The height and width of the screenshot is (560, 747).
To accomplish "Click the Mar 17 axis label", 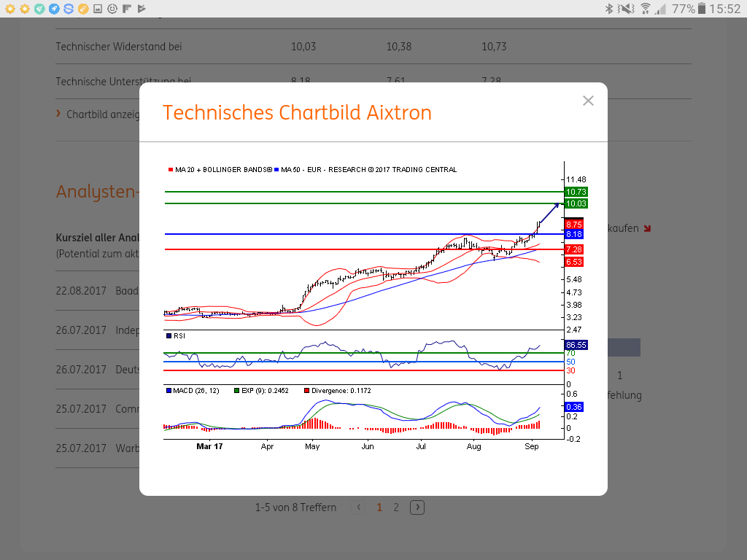I will [209, 447].
